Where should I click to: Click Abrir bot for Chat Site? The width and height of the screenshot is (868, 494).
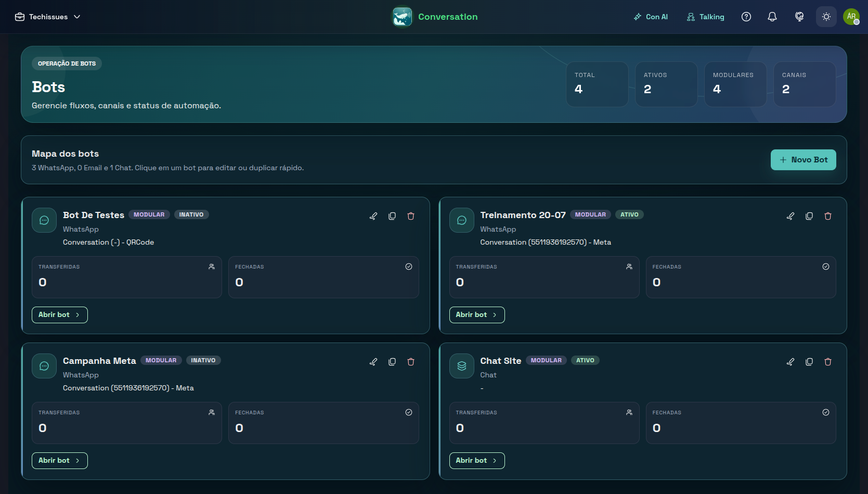click(477, 461)
